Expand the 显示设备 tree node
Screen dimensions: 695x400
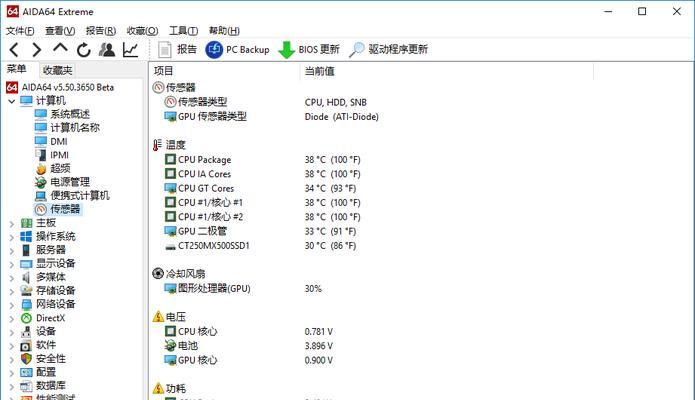[x=12, y=265]
